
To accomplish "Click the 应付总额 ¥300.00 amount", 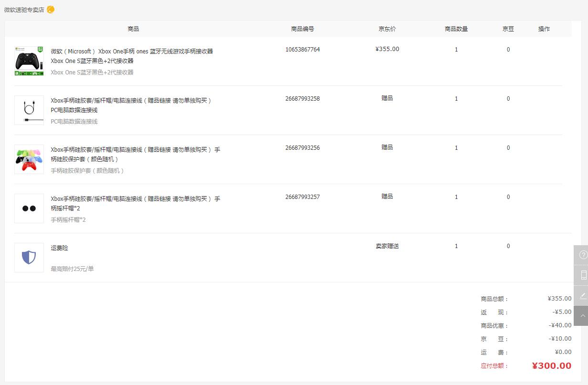I will tap(552, 365).
